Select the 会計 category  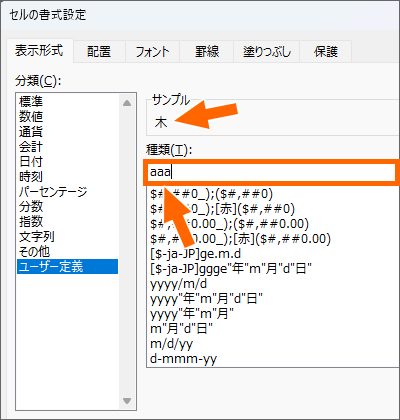pos(67,146)
